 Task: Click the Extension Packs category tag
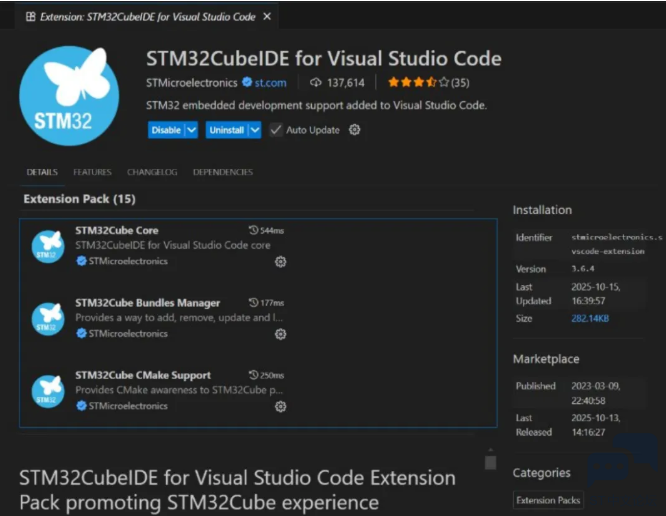pos(548,500)
